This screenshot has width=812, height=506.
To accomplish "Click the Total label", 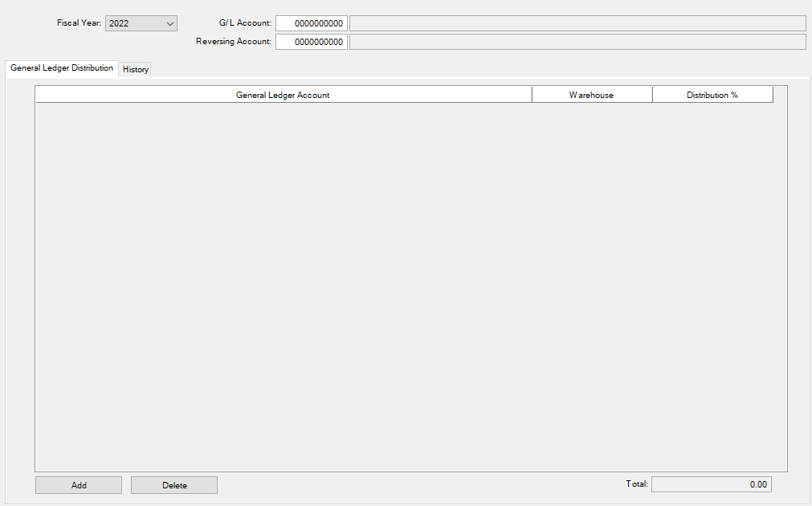I will click(x=636, y=484).
